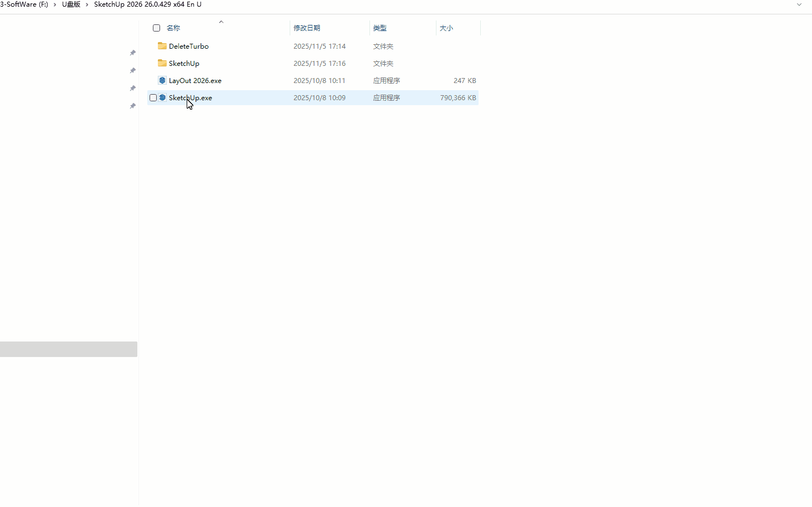This screenshot has height=507, width=812.
Task: Toggle the select-all checkbox beside 名称 header
Action: (x=156, y=28)
